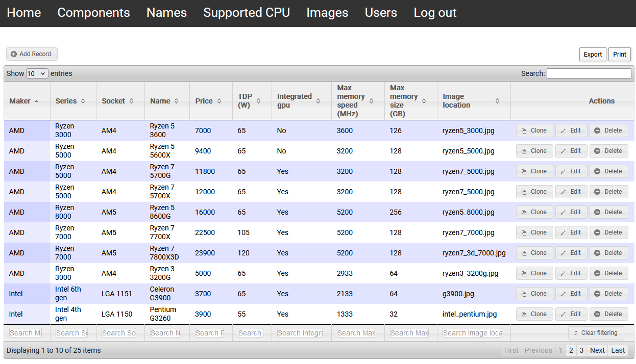
Task: Focus the Series column filter field
Action: (x=71, y=333)
